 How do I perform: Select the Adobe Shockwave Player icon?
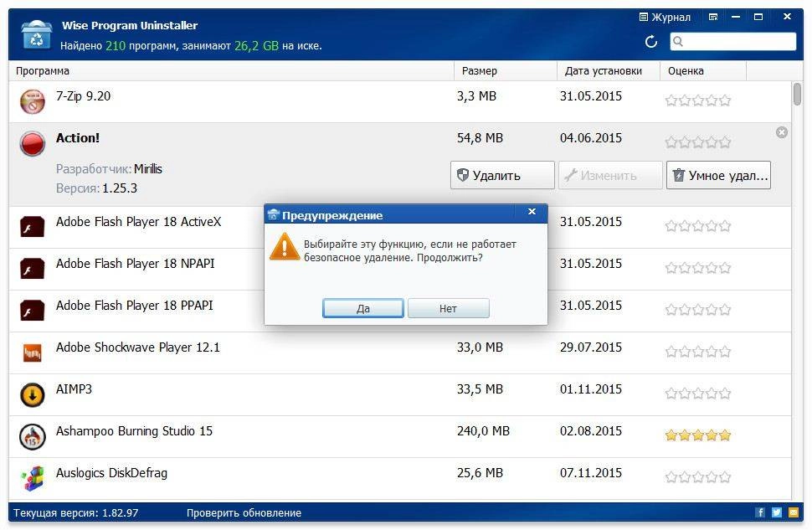pos(32,352)
